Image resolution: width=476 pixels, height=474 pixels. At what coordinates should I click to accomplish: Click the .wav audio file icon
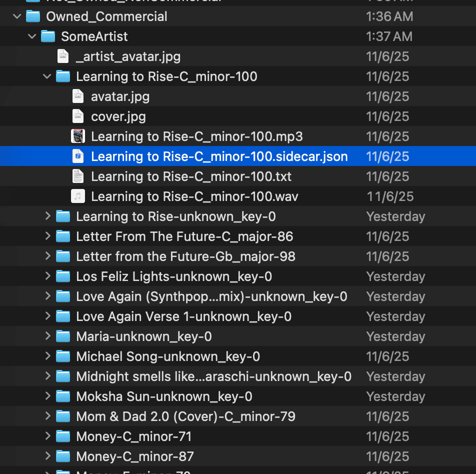tap(77, 196)
